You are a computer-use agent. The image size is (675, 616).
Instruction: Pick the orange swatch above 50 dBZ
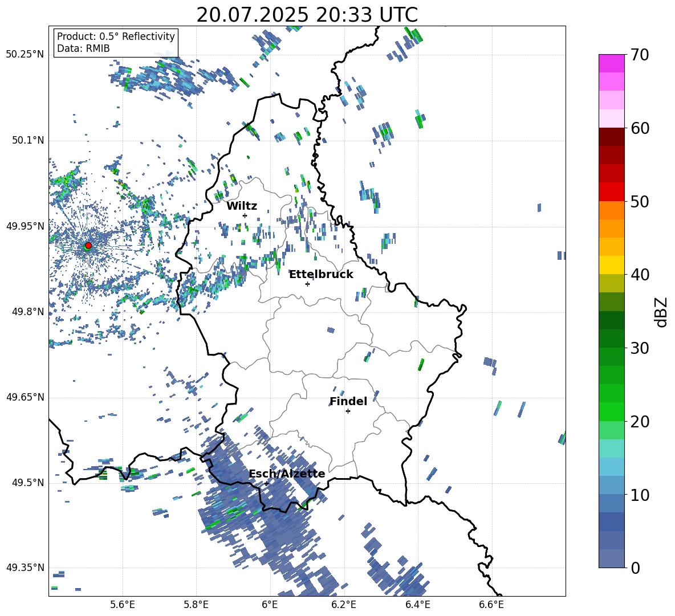(x=611, y=192)
